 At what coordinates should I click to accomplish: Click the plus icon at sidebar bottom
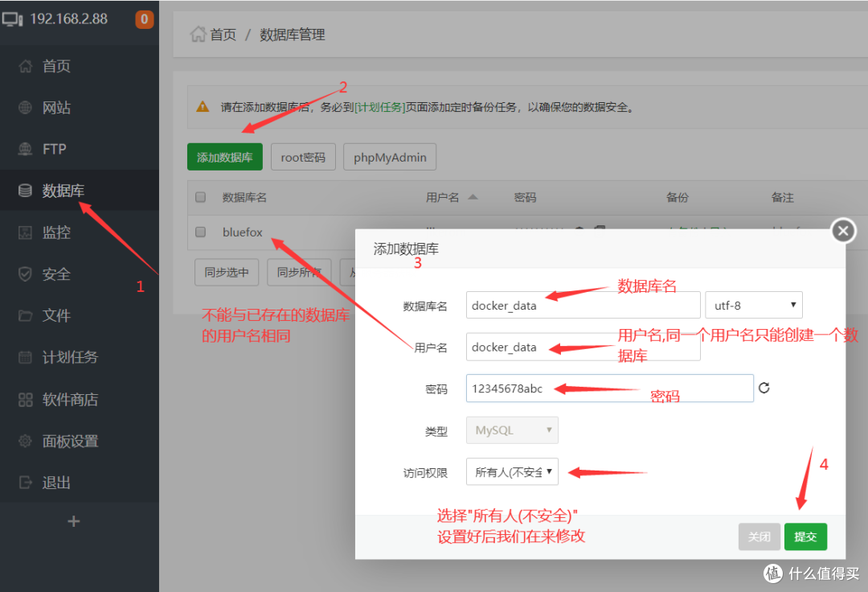point(74,521)
